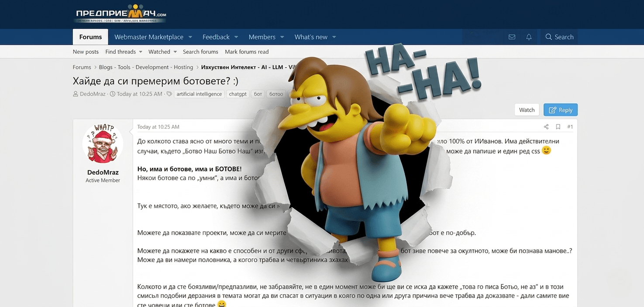Select the chatgpt tag

pos(238,94)
